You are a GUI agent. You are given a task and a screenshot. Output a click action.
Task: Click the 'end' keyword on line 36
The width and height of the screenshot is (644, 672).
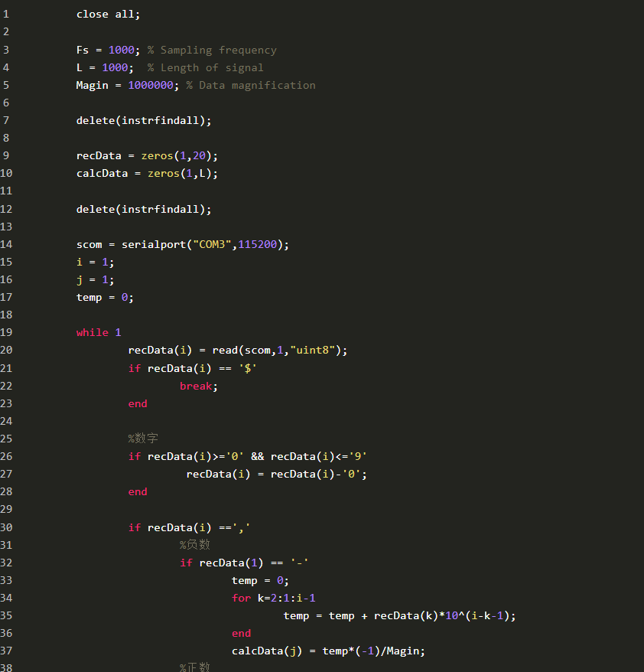[x=241, y=634]
